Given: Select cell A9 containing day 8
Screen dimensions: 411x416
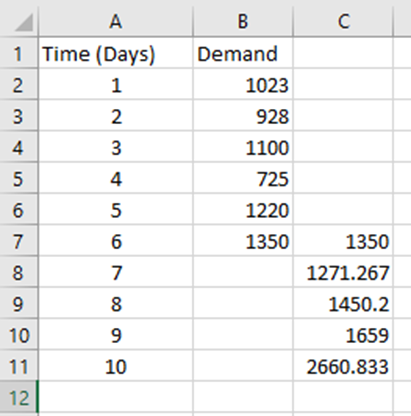Looking at the screenshot, I should [x=116, y=304].
